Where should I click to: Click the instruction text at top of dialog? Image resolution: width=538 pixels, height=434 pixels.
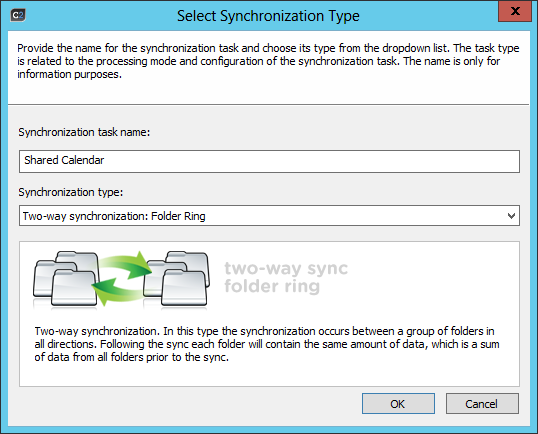(x=268, y=61)
